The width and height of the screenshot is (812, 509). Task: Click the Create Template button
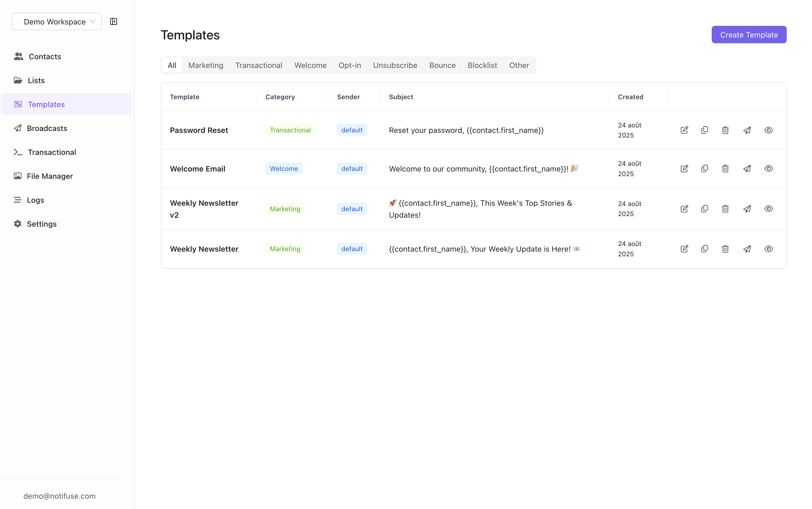(x=749, y=35)
